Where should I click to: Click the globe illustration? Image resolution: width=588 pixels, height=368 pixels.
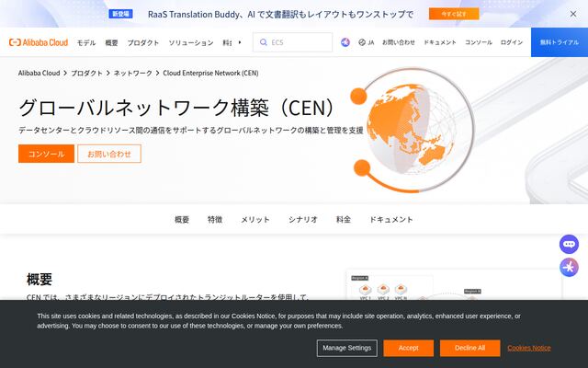click(413, 130)
